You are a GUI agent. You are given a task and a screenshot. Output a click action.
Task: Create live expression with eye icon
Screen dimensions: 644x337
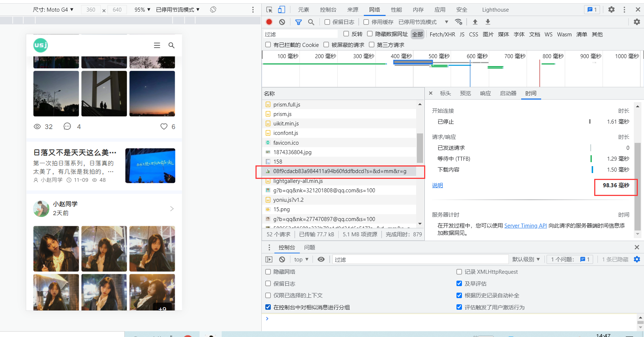pos(321,259)
